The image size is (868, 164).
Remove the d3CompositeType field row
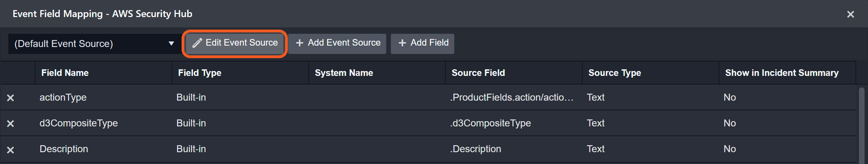click(10, 124)
